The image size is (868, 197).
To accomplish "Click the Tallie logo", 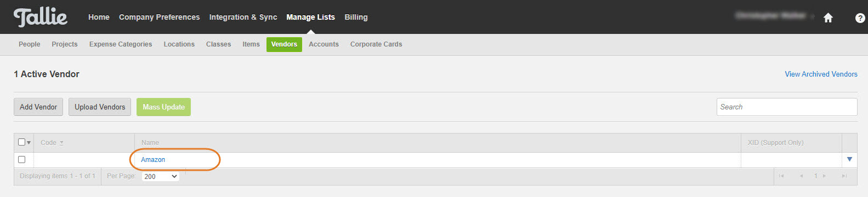I will coord(40,18).
